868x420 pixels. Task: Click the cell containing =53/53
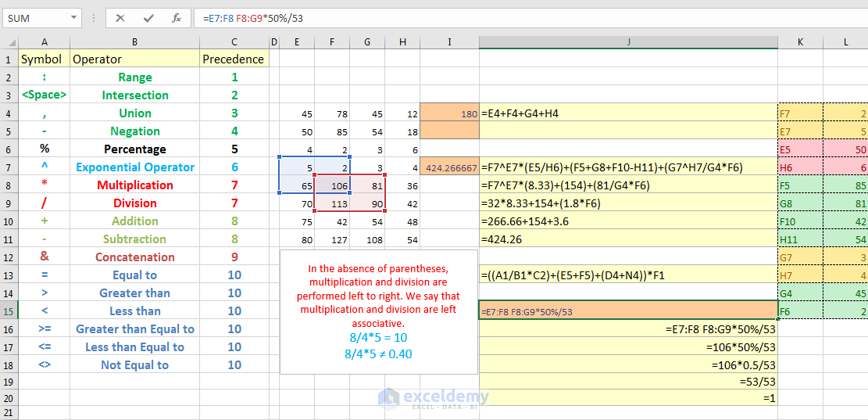click(628, 382)
